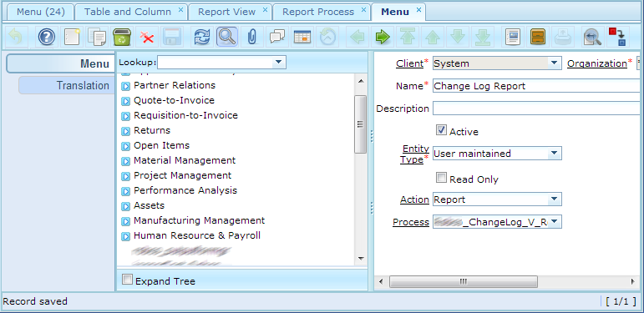Screen dimensions: 644x313
Task: Open the Entity Type dropdown
Action: click(555, 154)
